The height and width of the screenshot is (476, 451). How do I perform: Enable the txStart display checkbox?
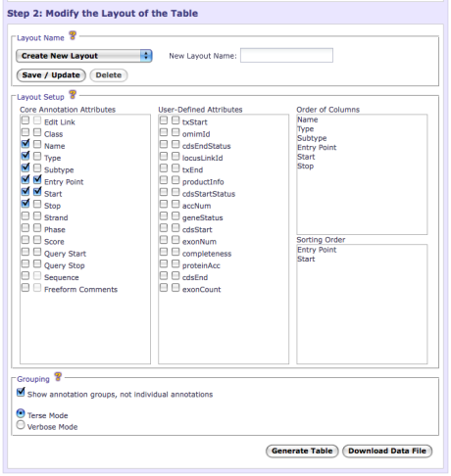coord(164,120)
